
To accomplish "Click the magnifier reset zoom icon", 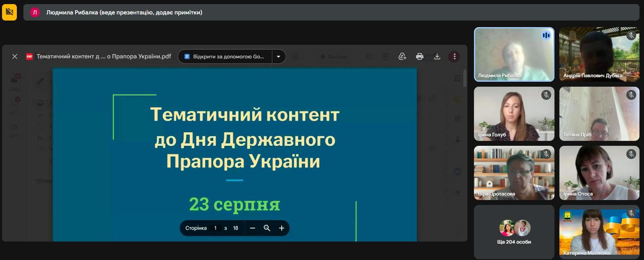I will [x=267, y=228].
